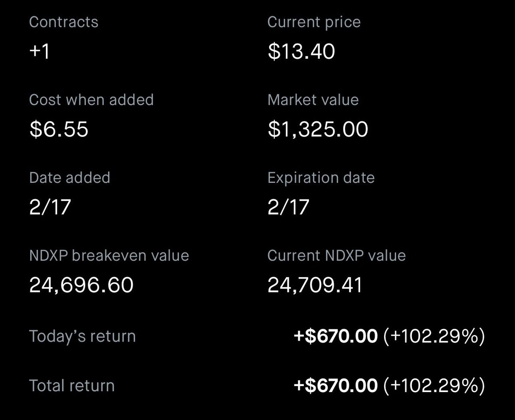Image resolution: width=515 pixels, height=420 pixels.
Task: Click the Date added label
Action: (70, 178)
